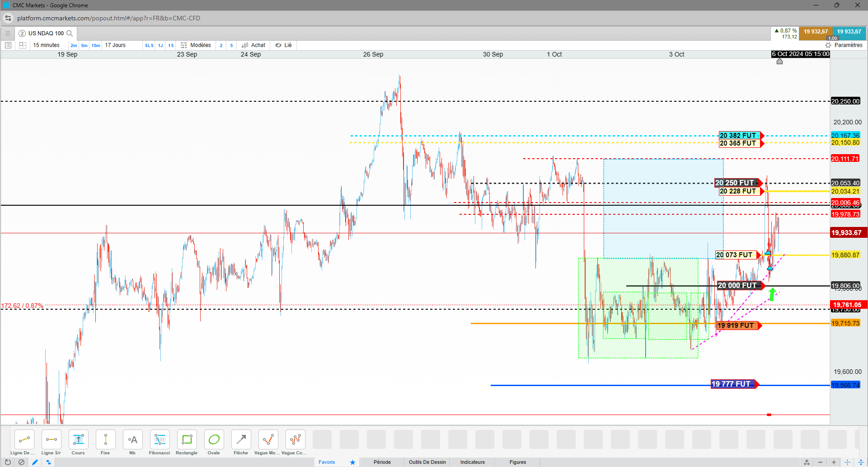The image size is (868, 467).
Task: Open the 17 Jours range dropdown
Action: click(115, 45)
